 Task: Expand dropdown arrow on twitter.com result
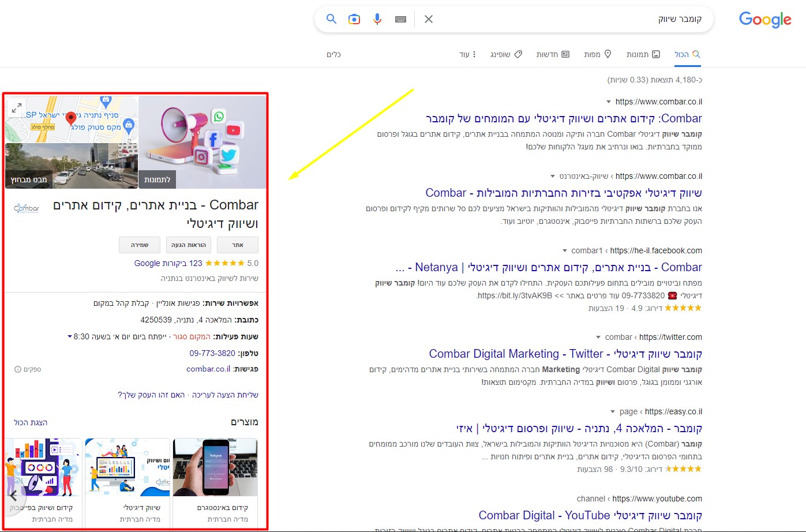coord(598,338)
